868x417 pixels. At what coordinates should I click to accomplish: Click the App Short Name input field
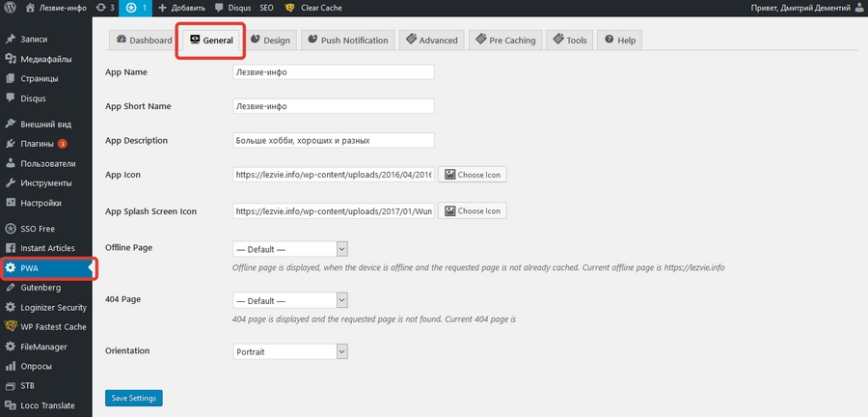point(334,106)
